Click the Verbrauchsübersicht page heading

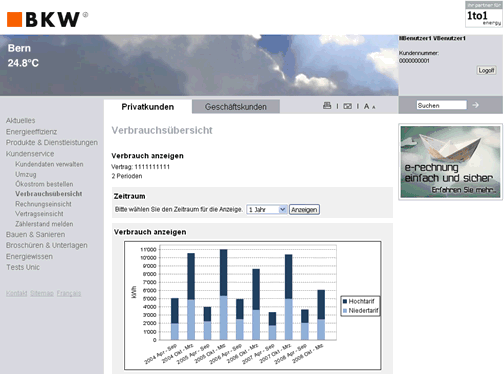(x=162, y=130)
